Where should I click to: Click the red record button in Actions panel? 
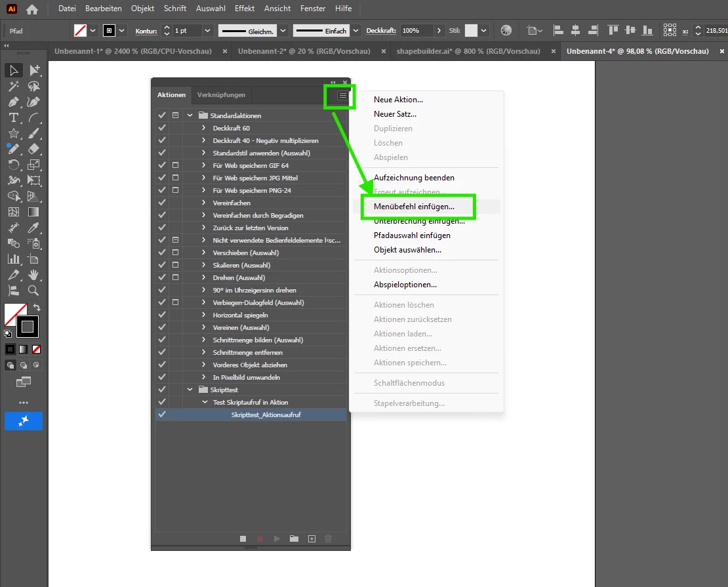pyautogui.click(x=260, y=538)
